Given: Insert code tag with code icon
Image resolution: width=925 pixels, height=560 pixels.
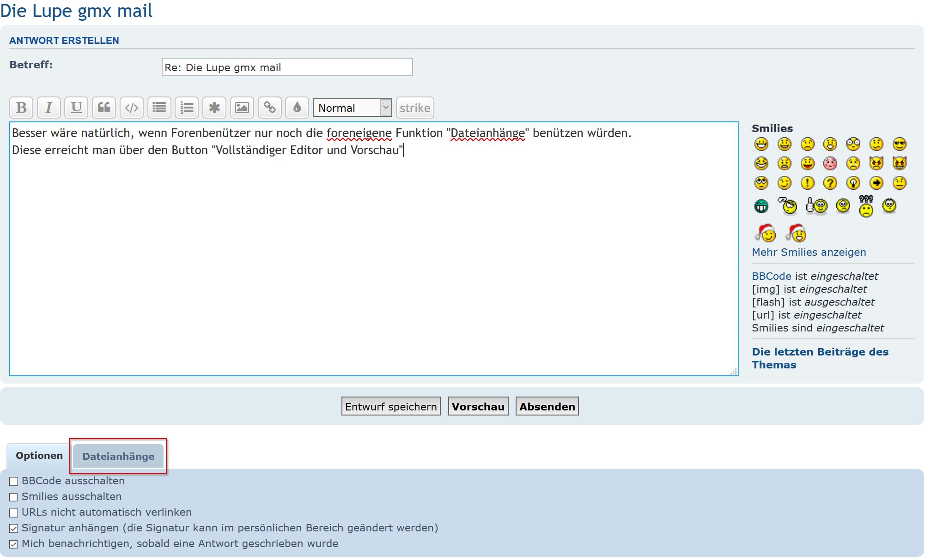Looking at the screenshot, I should (132, 108).
